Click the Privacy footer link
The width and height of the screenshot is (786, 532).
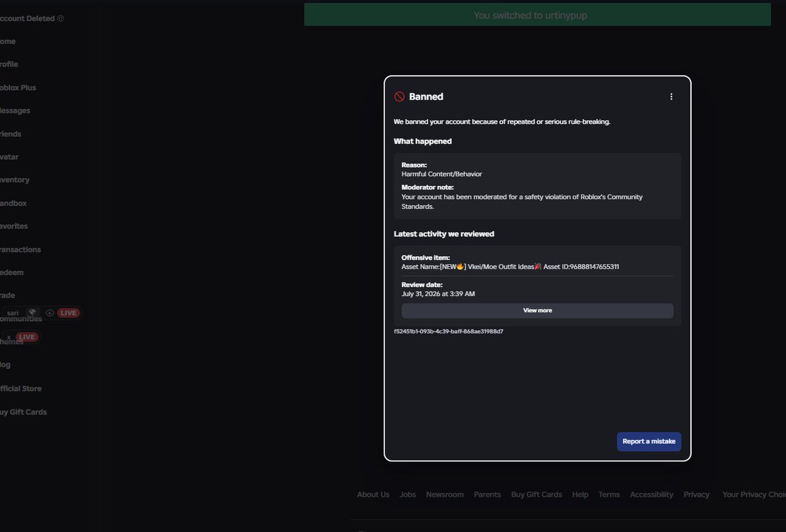tap(696, 495)
